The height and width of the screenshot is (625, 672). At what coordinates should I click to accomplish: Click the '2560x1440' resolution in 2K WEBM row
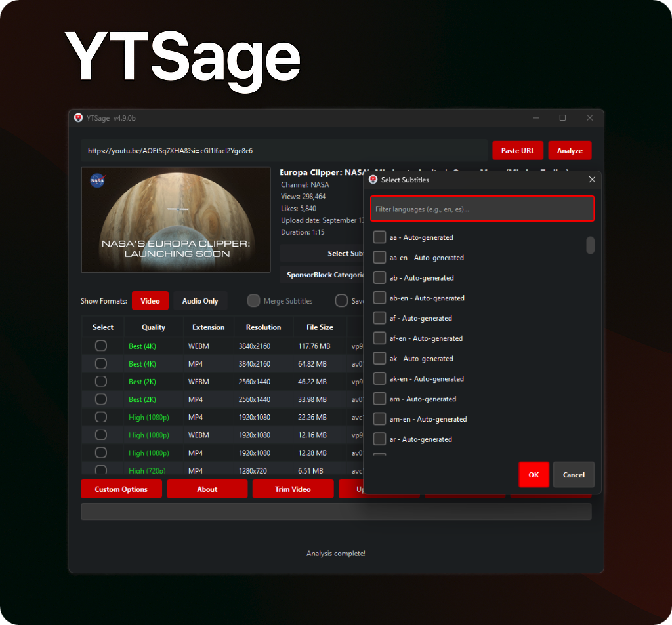tap(255, 382)
